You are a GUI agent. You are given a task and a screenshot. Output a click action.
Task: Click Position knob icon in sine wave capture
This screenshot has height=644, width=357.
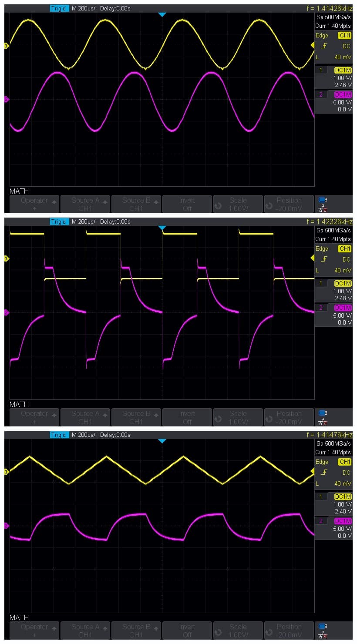click(x=269, y=205)
